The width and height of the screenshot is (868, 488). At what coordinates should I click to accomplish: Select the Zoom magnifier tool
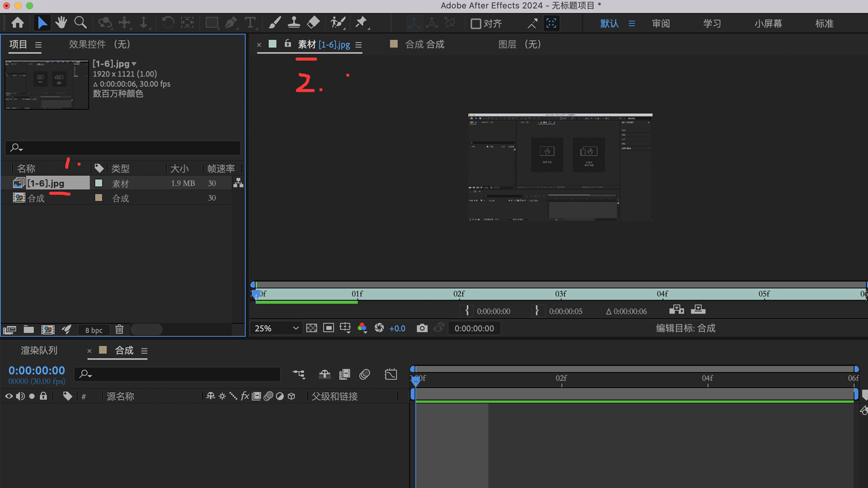(80, 23)
